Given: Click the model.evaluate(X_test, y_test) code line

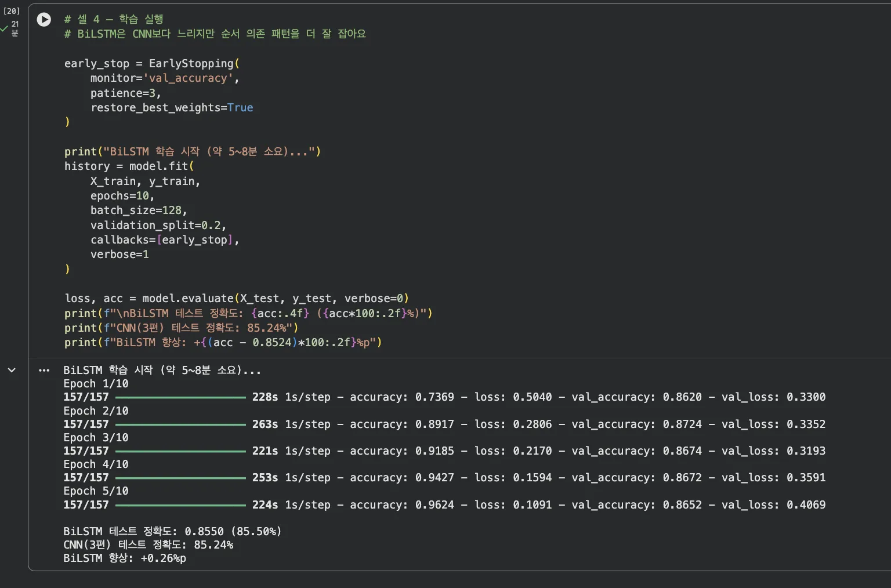Looking at the screenshot, I should tap(237, 299).
